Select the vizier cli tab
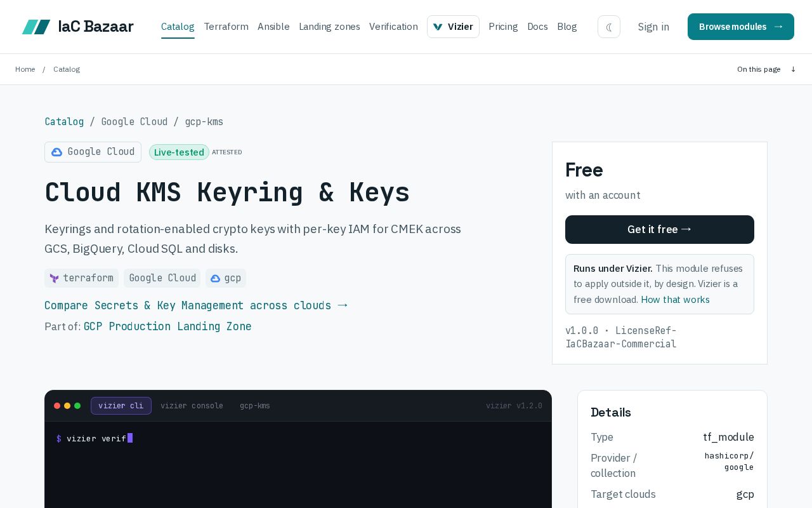This screenshot has width=812, height=508. click(x=121, y=406)
